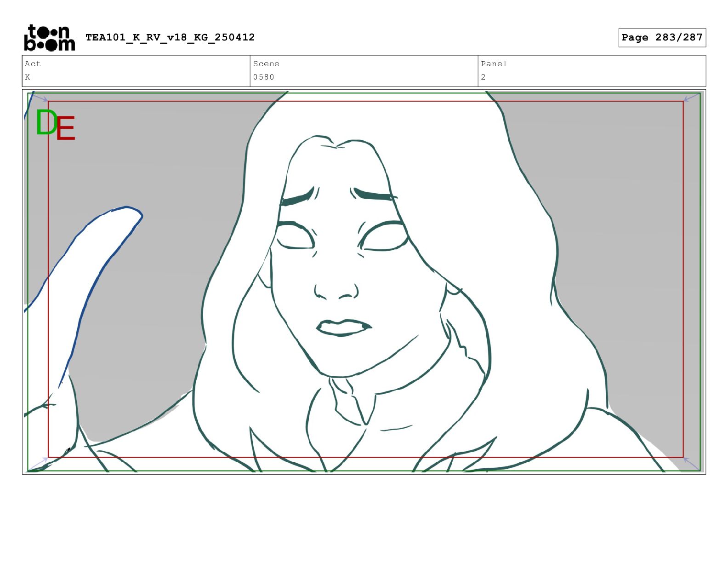The width and height of the screenshot is (728, 563).
Task: Click the Scene label
Action: (266, 64)
